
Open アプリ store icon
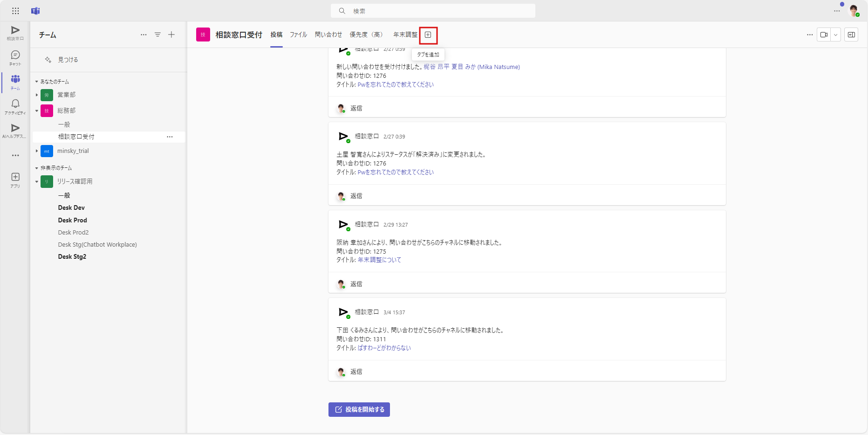[15, 180]
